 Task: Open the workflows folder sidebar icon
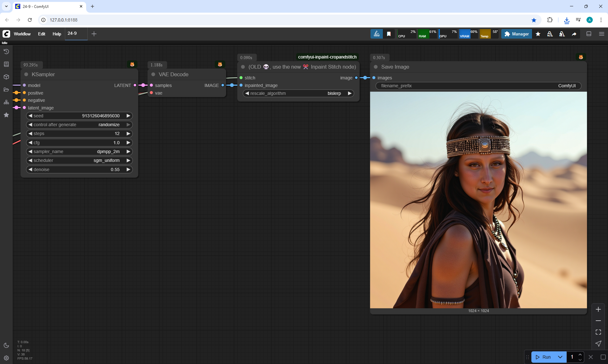[x=6, y=89]
